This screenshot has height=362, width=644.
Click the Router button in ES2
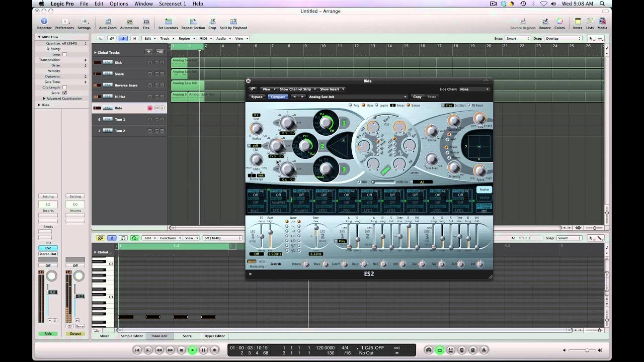tap(484, 190)
